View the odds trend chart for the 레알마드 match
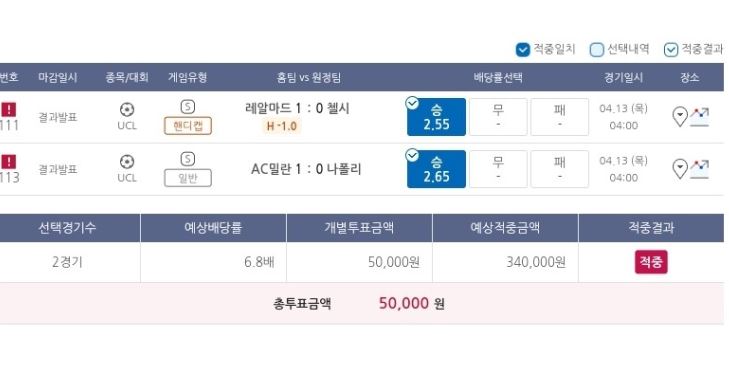 [699, 117]
